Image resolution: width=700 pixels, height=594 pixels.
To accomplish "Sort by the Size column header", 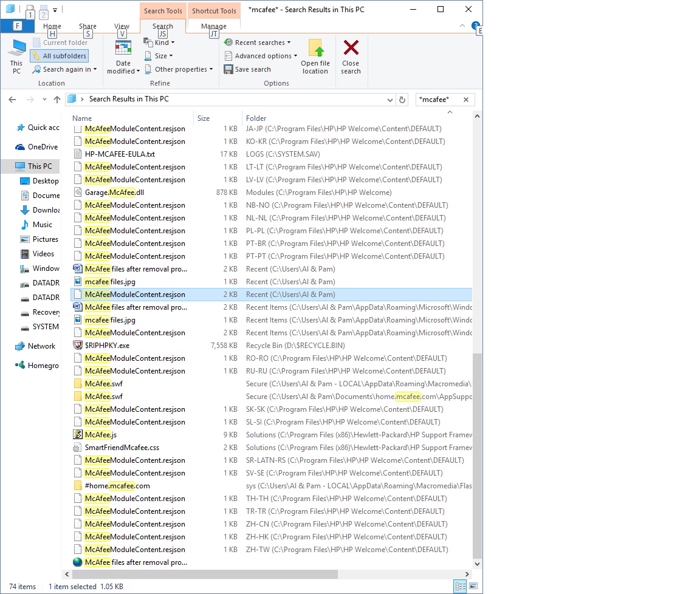I will coord(204,118).
